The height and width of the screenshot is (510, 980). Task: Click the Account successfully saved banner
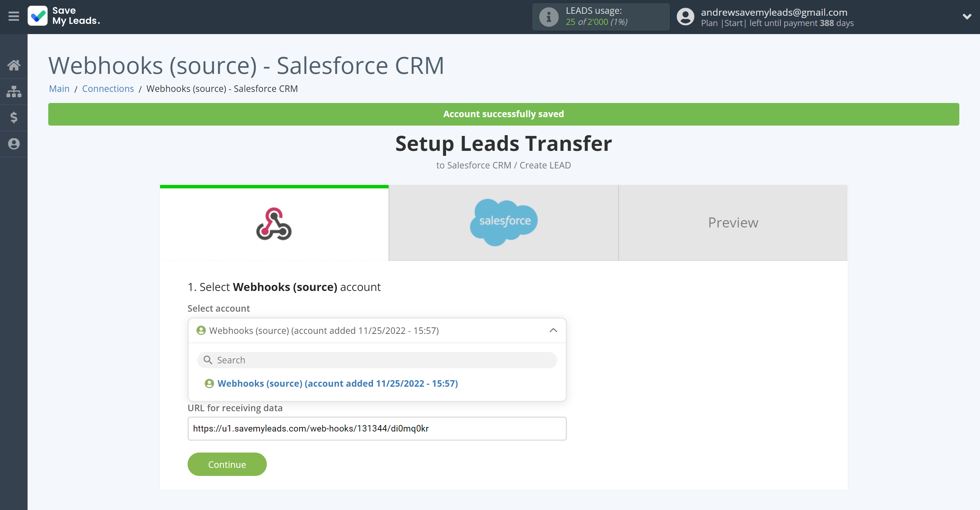click(x=503, y=114)
